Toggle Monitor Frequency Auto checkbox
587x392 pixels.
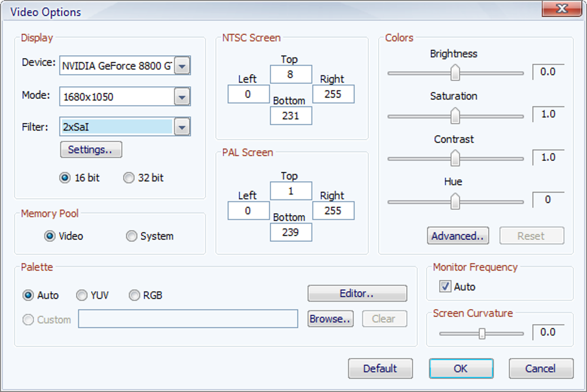pyautogui.click(x=445, y=286)
